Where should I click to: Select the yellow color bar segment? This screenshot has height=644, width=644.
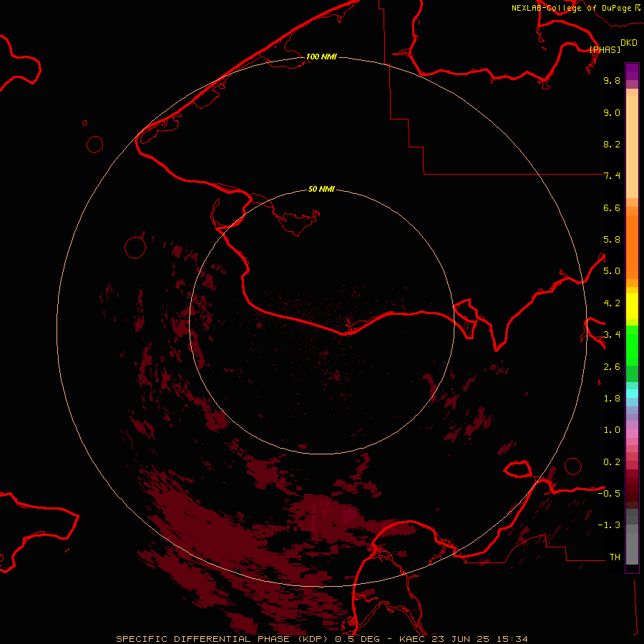(x=632, y=306)
